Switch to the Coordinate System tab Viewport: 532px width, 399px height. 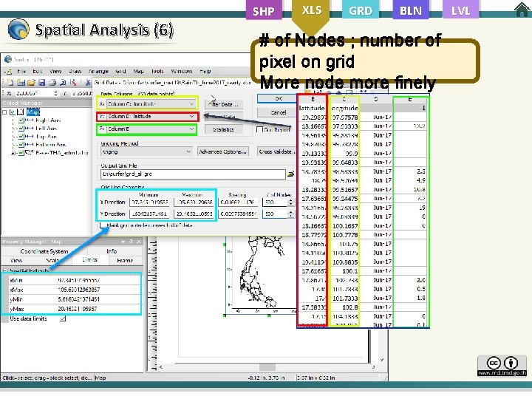44,251
